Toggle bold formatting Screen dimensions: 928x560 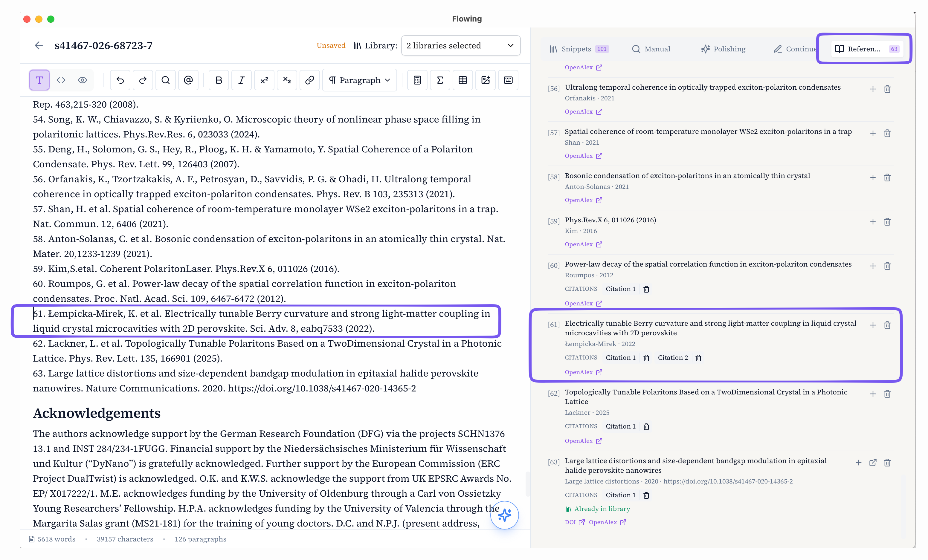click(219, 80)
